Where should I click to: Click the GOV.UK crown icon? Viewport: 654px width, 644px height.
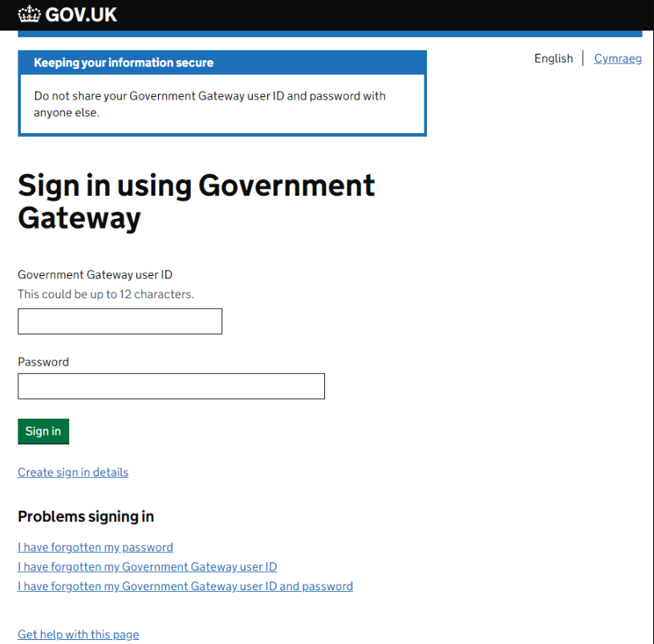click(x=29, y=14)
